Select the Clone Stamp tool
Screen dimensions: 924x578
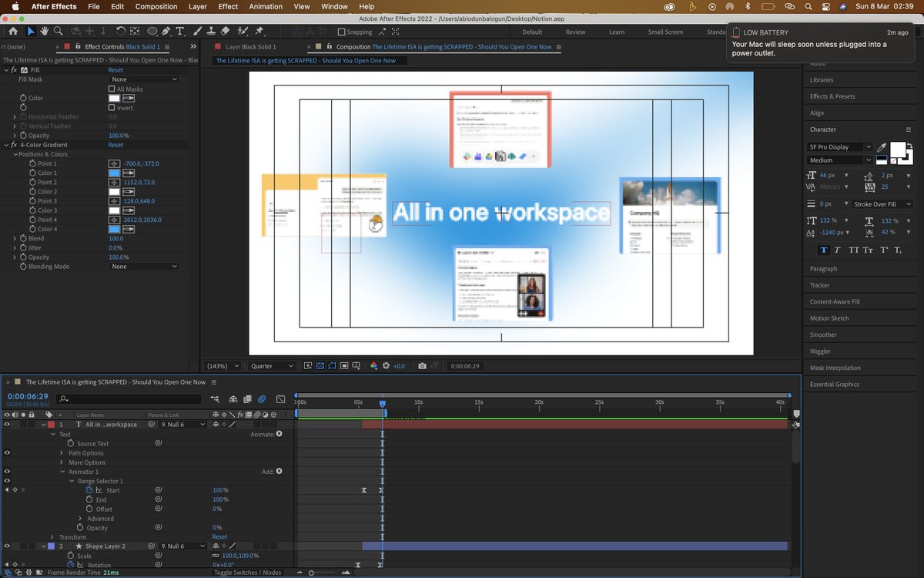tap(212, 32)
